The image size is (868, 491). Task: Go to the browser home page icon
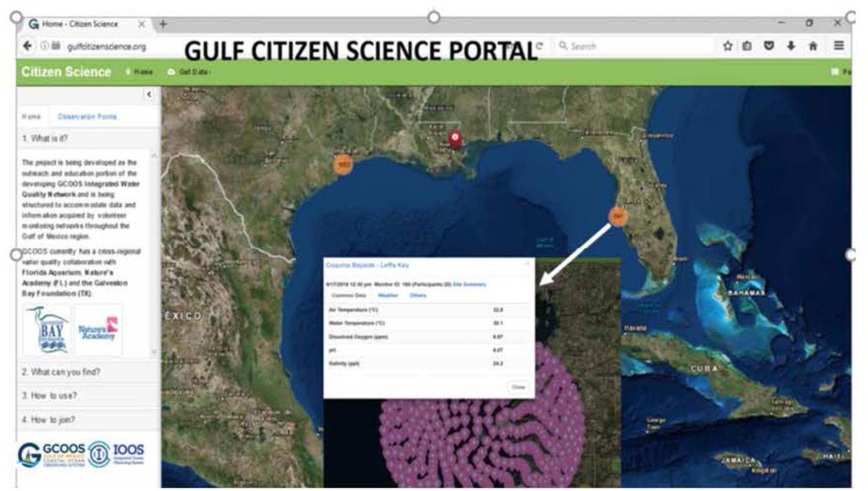point(813,45)
